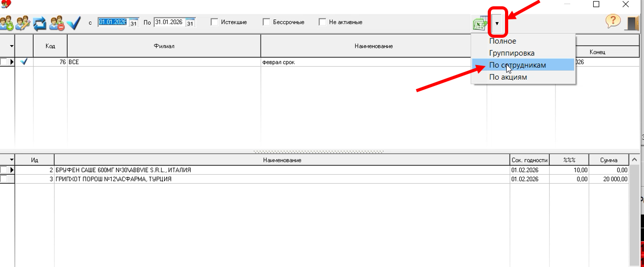Click the blue check mark in row 76
The width and height of the screenshot is (644, 267).
coord(24,62)
